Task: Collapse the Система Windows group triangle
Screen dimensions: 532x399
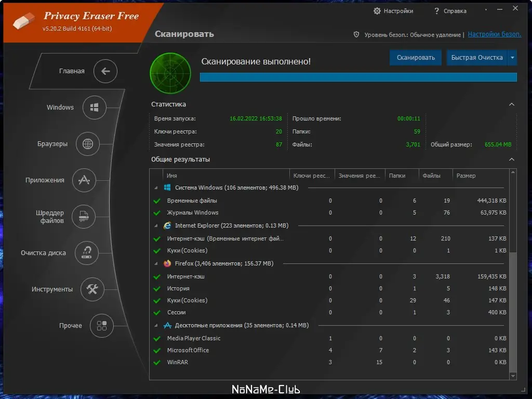Action: coord(156,188)
